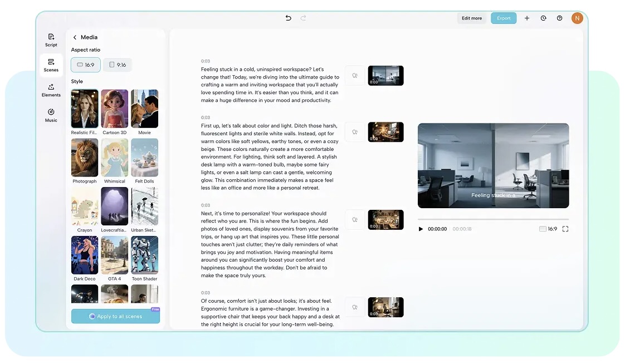Go back from Media panel
The image size is (625, 364).
click(75, 37)
